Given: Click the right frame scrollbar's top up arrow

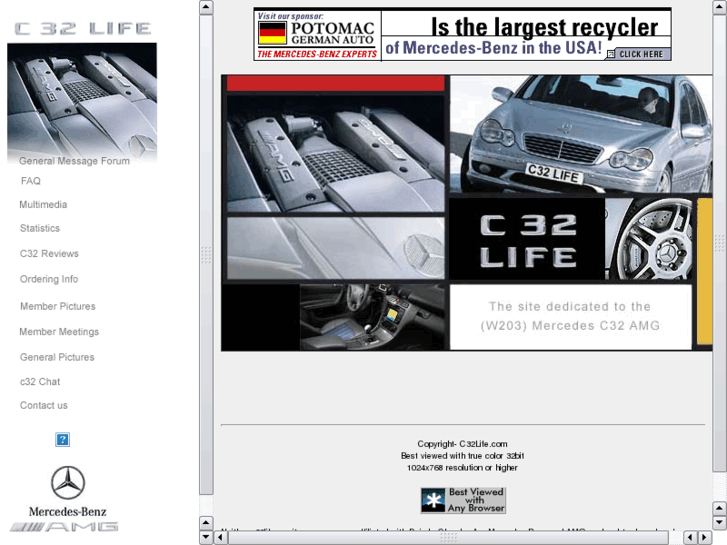Looking at the screenshot, I should (720, 7).
